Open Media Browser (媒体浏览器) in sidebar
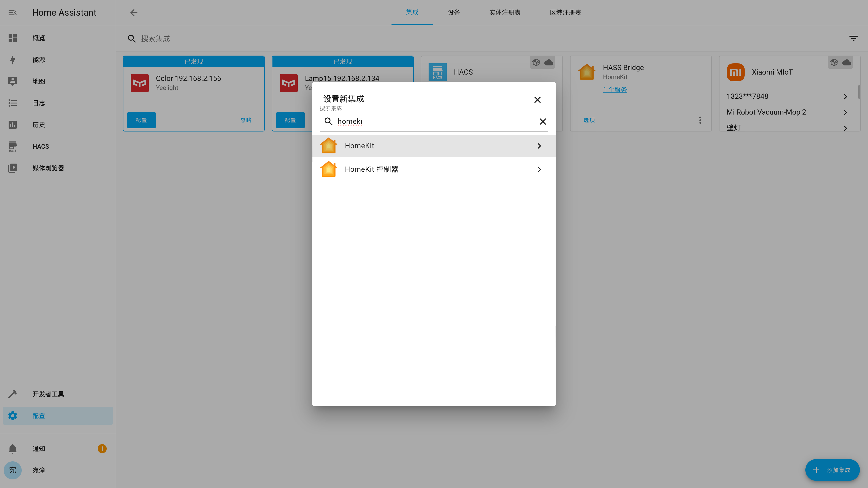Image resolution: width=868 pixels, height=488 pixels. pyautogui.click(x=48, y=168)
